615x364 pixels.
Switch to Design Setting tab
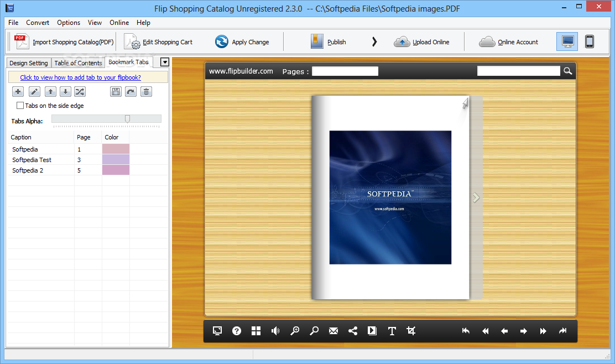(29, 63)
